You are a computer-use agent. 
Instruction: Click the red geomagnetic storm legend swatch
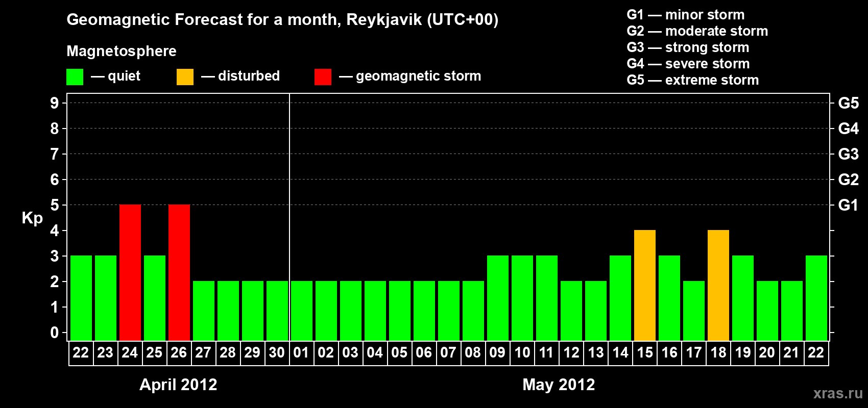point(323,77)
